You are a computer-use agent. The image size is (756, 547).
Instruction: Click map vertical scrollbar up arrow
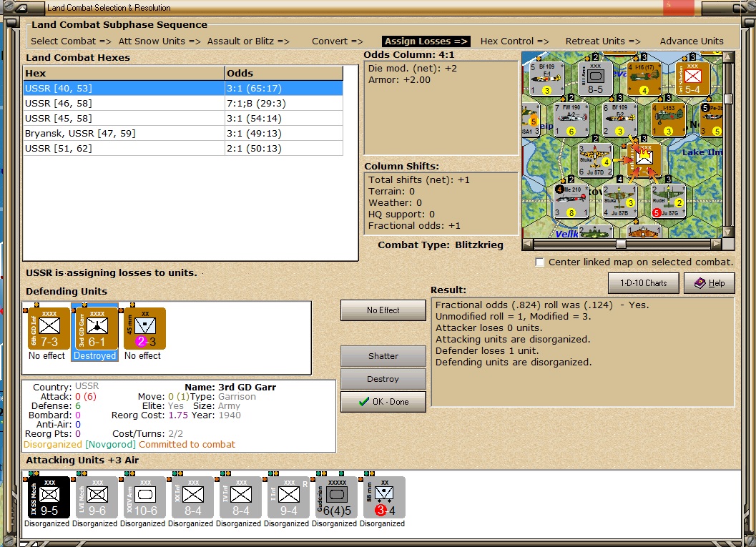(728, 57)
